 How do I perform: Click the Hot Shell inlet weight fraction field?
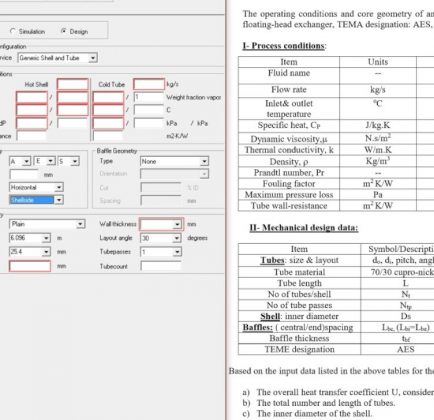[32, 97]
